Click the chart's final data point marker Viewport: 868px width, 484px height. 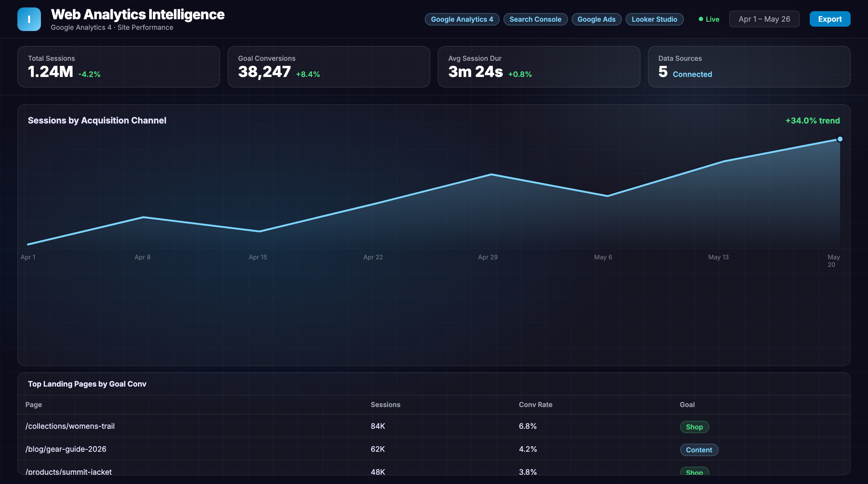pos(840,139)
